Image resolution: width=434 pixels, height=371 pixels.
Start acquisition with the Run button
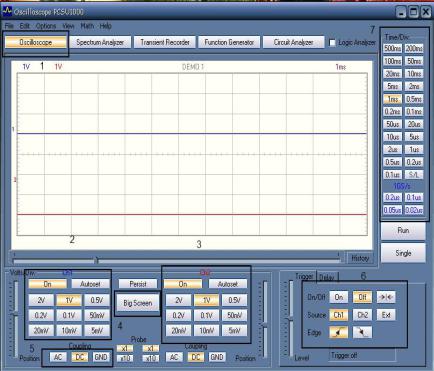click(x=403, y=230)
